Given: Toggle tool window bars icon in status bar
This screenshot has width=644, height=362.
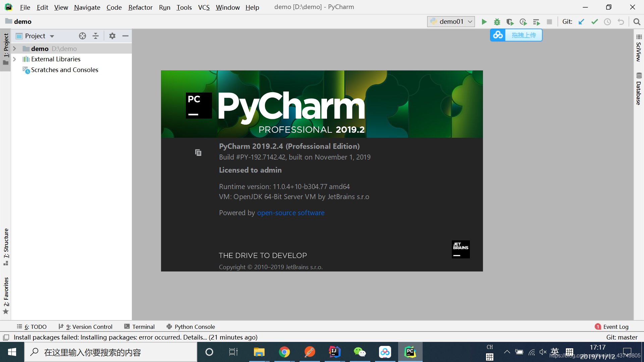Looking at the screenshot, I should tap(6, 337).
